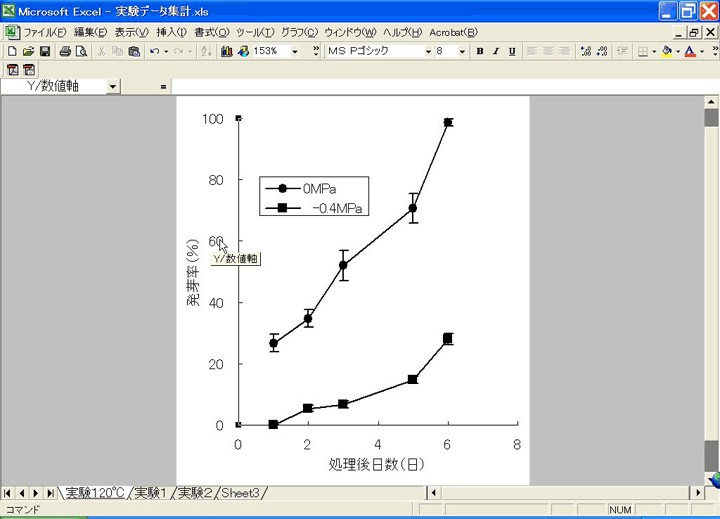The height and width of the screenshot is (519, 720).
Task: Open the Print Preview icon
Action: tap(80, 51)
